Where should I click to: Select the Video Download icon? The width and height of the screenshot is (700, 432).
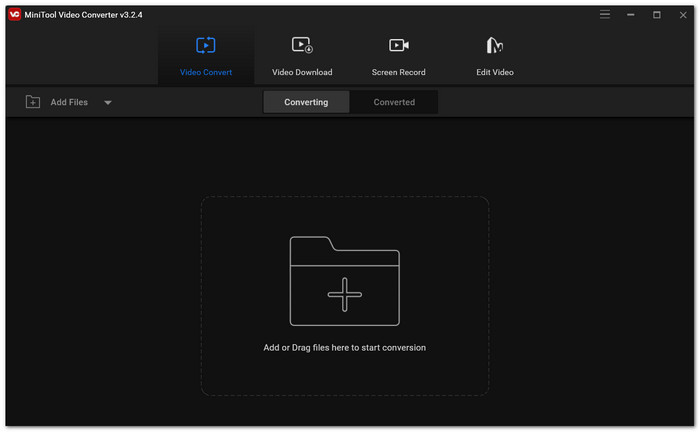point(302,45)
